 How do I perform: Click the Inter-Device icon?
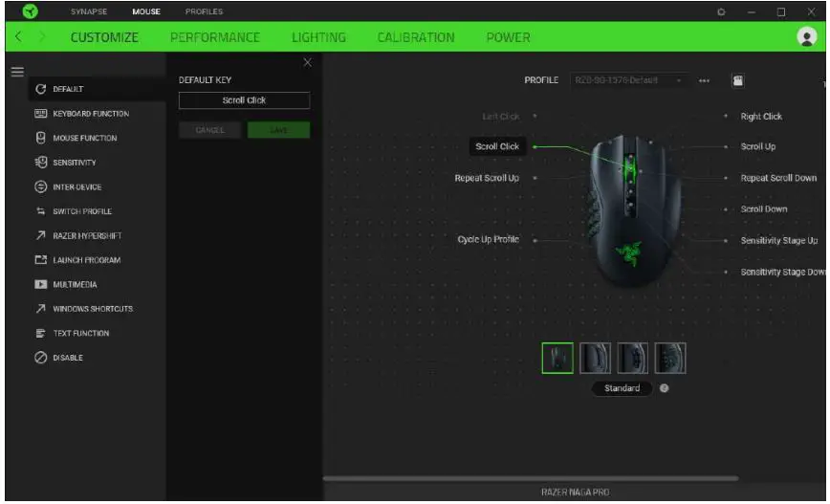(41, 186)
